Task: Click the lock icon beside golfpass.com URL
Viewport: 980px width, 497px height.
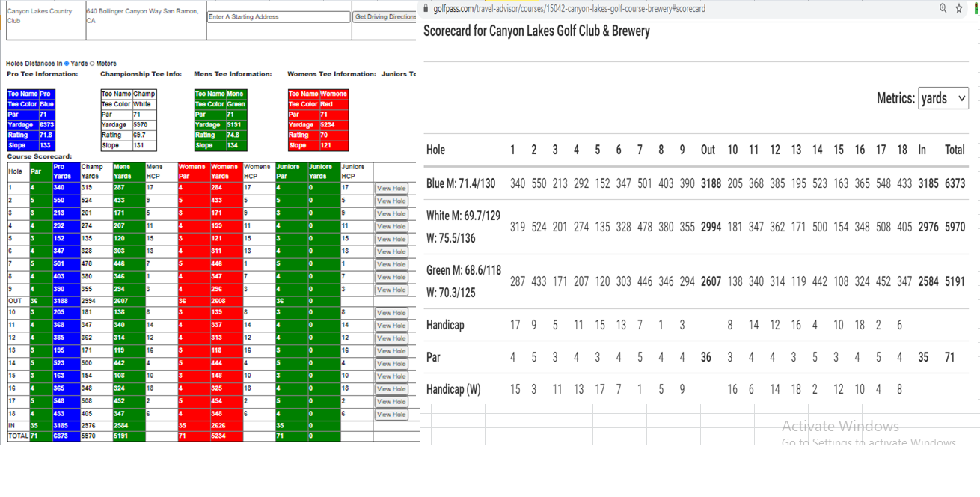Action: pos(426,9)
